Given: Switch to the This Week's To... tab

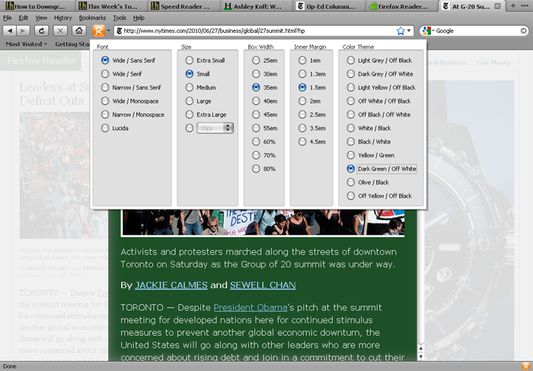Looking at the screenshot, I should tap(111, 6).
